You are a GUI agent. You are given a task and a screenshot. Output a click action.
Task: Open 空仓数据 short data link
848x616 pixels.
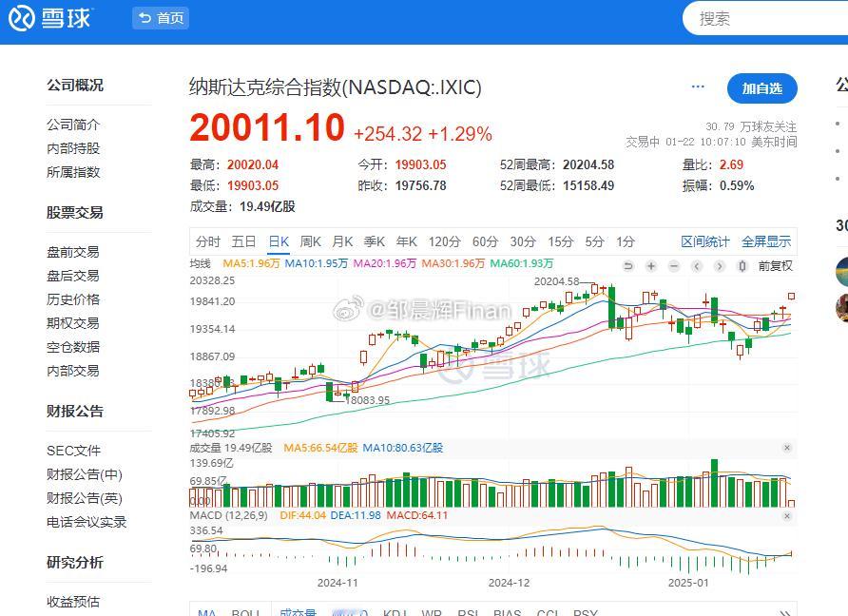[73, 347]
